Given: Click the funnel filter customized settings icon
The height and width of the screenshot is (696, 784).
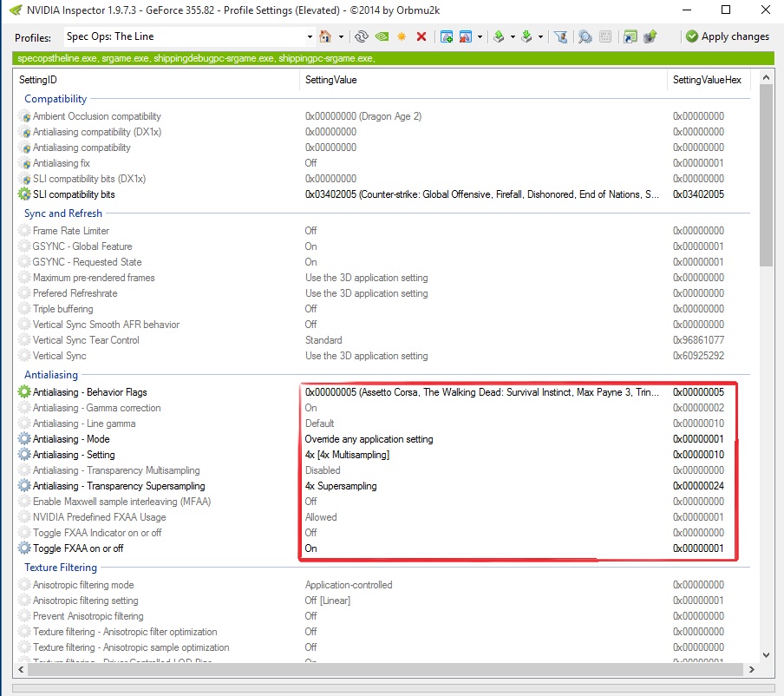Looking at the screenshot, I should coord(561,36).
